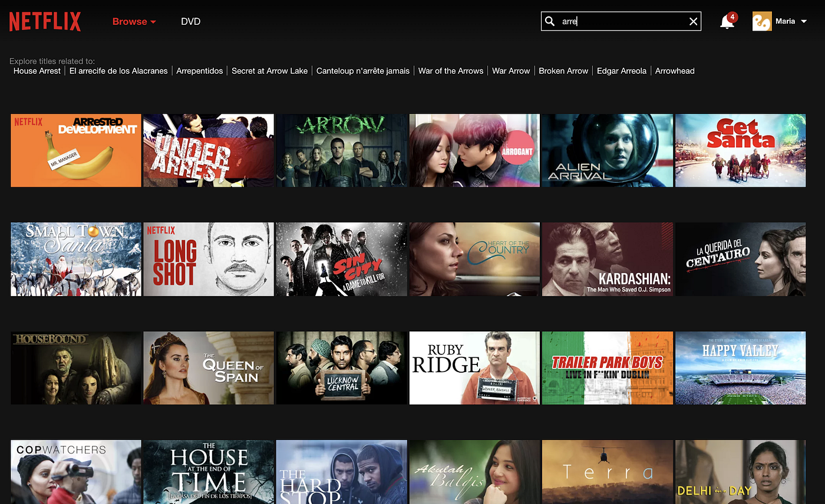The height and width of the screenshot is (504, 825).
Task: Open Secret at Arrow Lake link
Action: pos(269,71)
